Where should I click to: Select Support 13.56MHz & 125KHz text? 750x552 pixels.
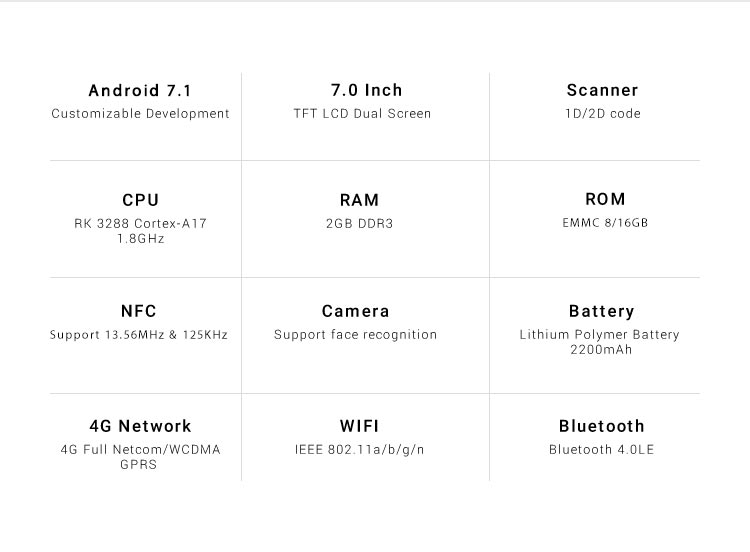(138, 334)
